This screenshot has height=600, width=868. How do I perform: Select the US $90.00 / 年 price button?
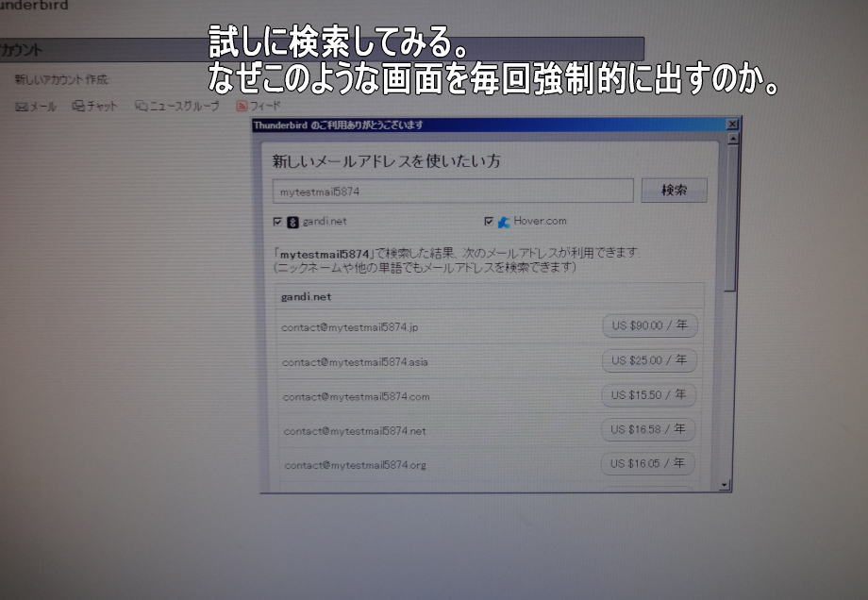tap(649, 325)
